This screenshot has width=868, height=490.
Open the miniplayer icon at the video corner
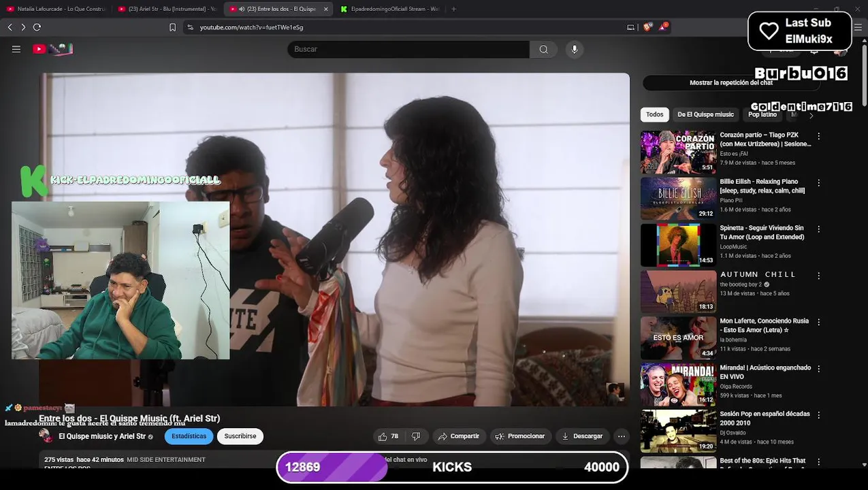[615, 391]
